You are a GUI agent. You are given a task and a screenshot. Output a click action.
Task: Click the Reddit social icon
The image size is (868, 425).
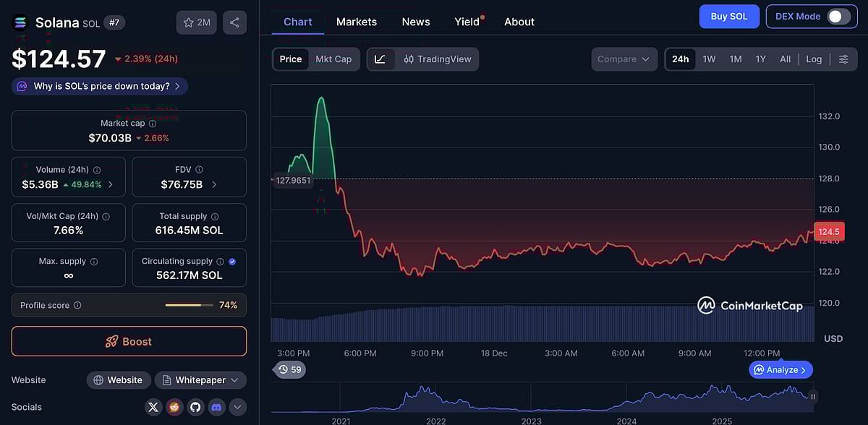[174, 407]
